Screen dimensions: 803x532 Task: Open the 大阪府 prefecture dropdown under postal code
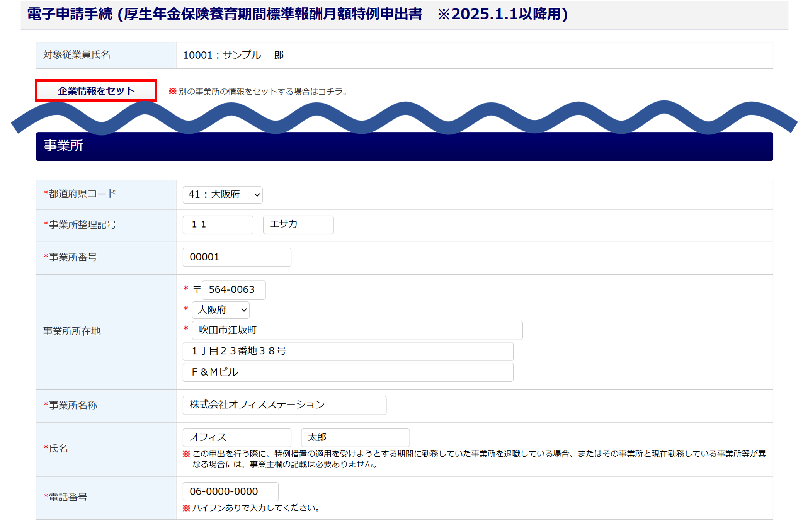tap(221, 310)
